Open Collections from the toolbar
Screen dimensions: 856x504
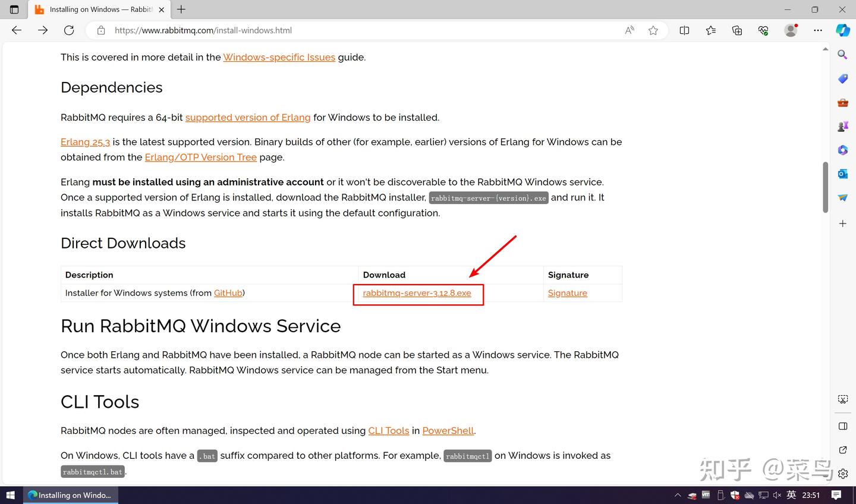point(737,30)
